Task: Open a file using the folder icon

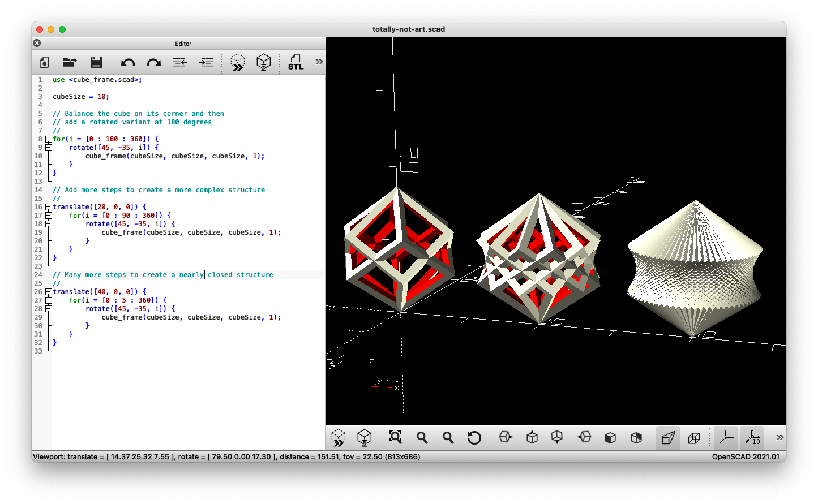Action: click(x=70, y=62)
